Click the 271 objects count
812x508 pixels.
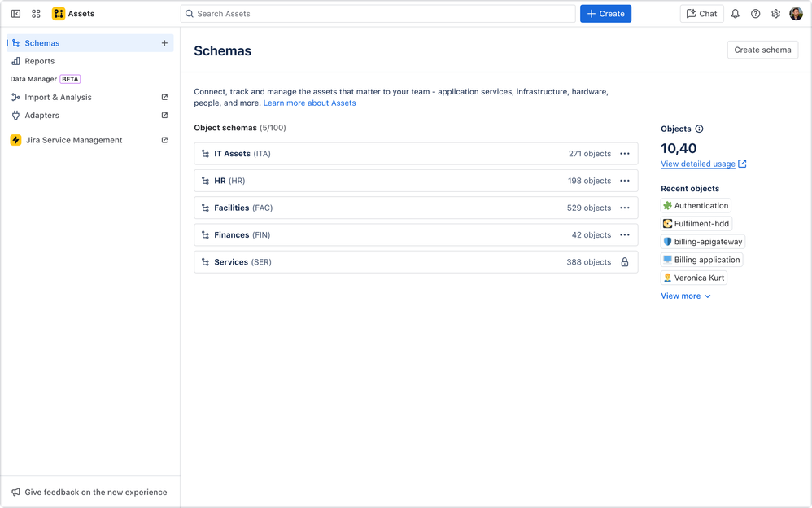[x=590, y=153]
